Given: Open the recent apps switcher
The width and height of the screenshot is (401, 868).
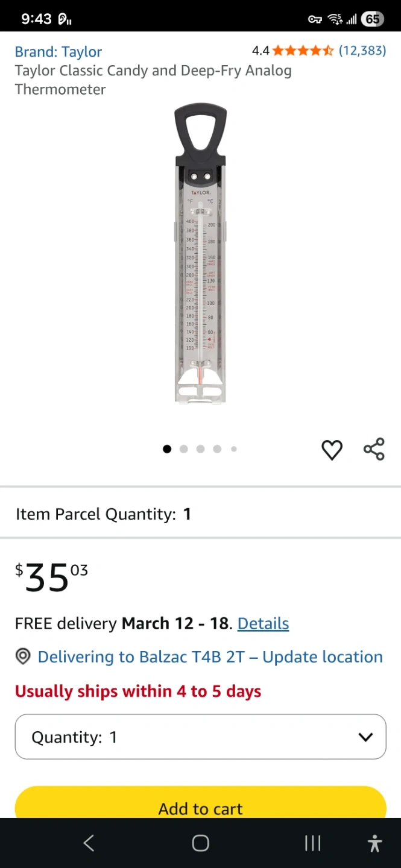Looking at the screenshot, I should (312, 843).
